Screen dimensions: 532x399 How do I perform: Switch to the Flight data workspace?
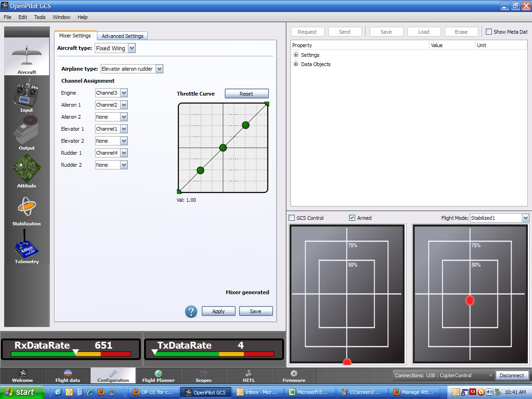67,376
